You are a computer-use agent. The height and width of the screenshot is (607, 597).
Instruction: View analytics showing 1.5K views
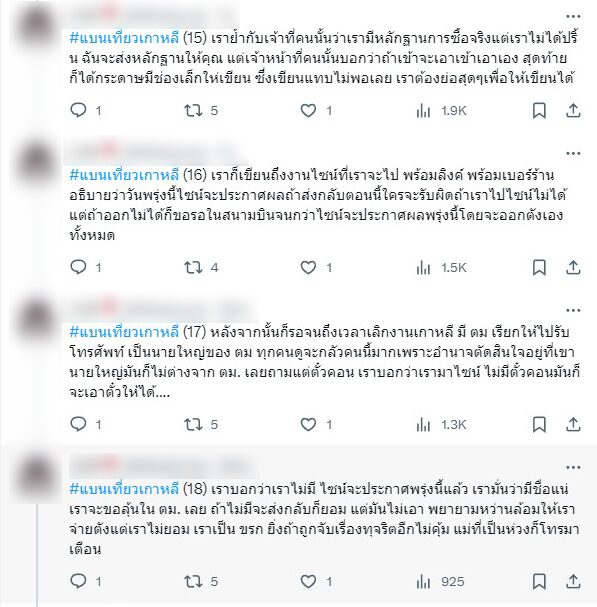(442, 267)
